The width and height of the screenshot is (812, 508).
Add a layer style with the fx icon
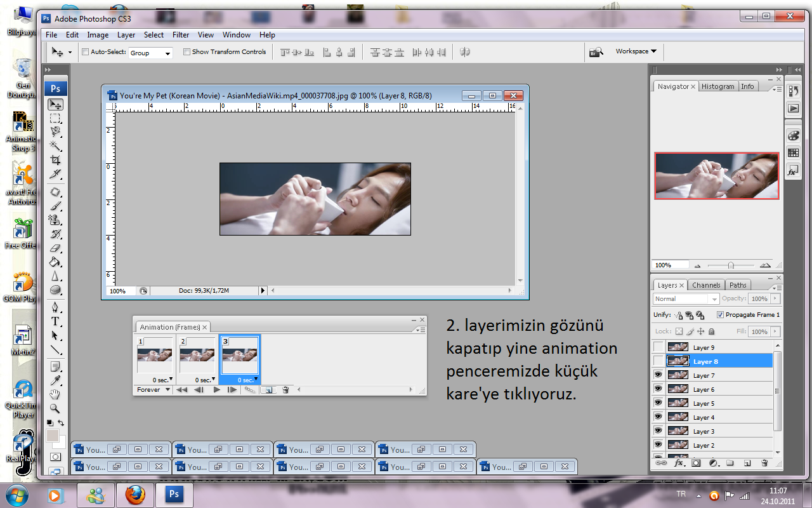coord(679,463)
